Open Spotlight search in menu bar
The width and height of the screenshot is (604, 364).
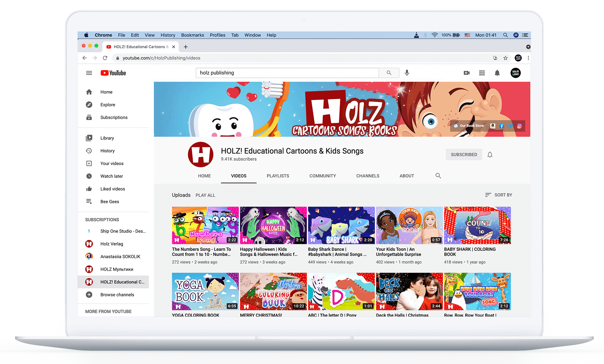(x=505, y=35)
